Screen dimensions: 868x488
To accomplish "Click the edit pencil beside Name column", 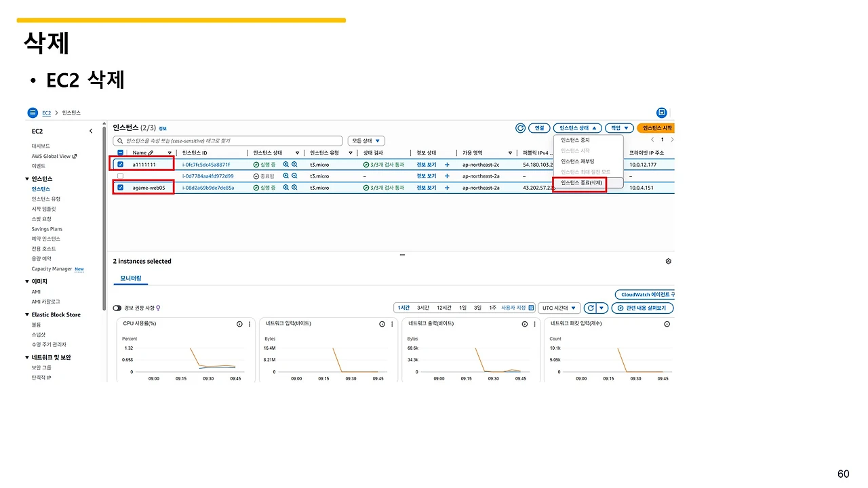I will click(151, 153).
